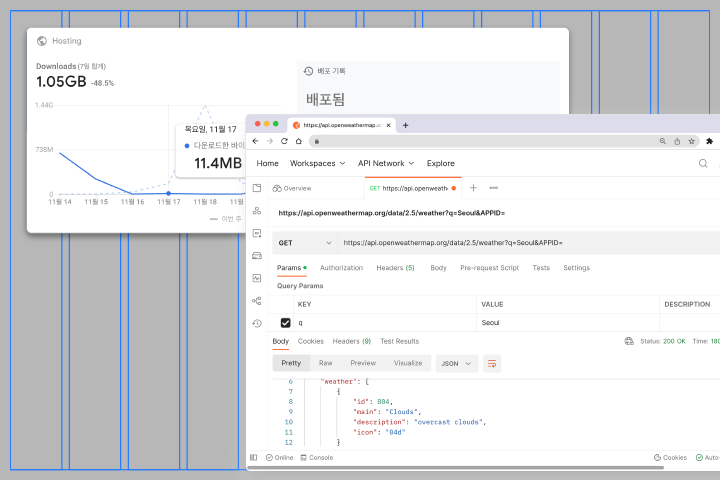Open the Monitors sidebar icon
720x480 pixels.
point(257,278)
